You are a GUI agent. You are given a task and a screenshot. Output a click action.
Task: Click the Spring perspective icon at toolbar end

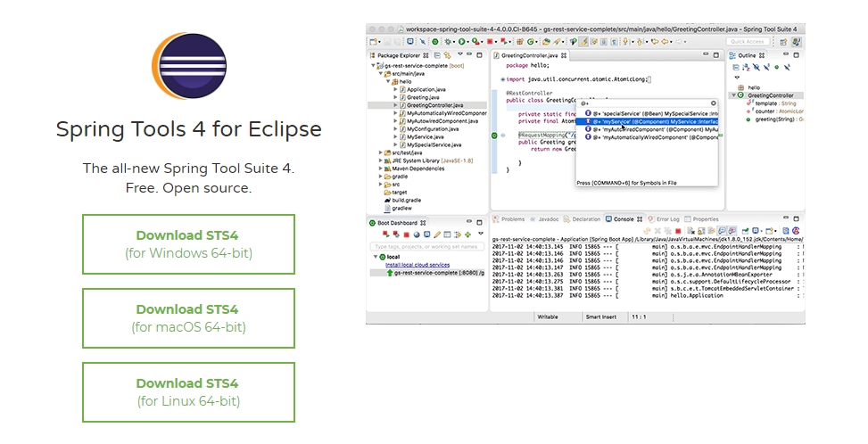[797, 42]
